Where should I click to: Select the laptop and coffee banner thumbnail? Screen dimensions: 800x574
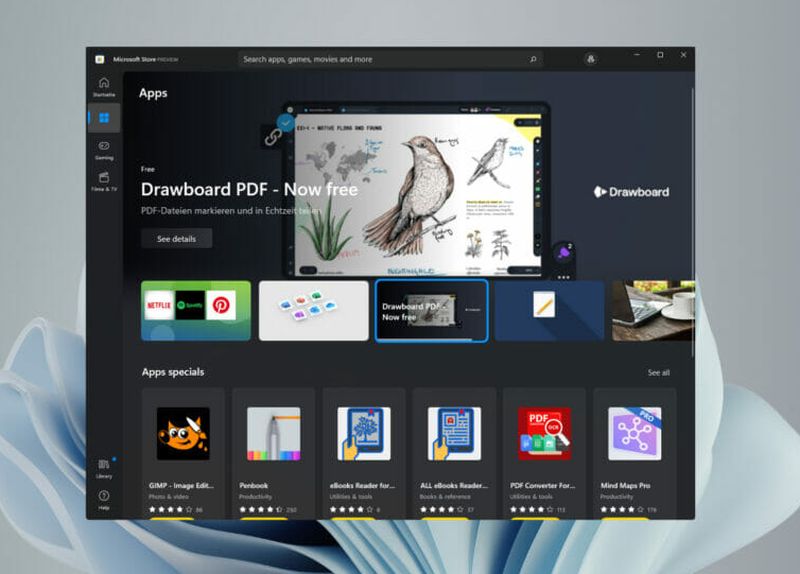653,311
